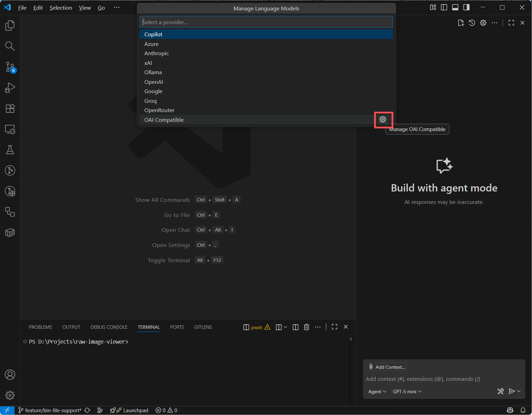Open Run and Debug view
532x415 pixels.
tap(10, 88)
